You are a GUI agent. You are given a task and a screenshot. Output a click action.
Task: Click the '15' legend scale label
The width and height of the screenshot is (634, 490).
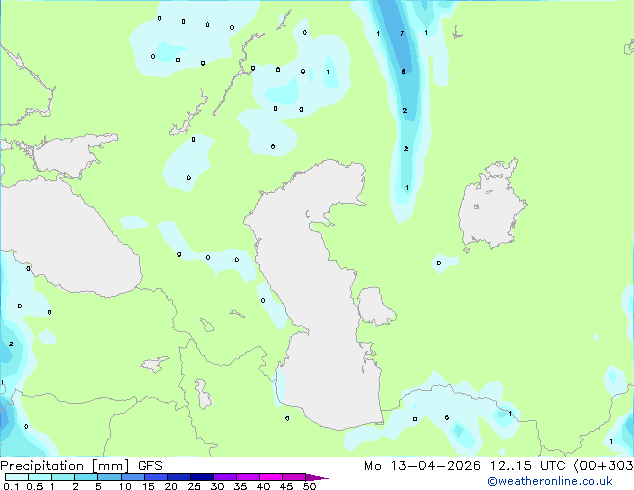(x=148, y=486)
